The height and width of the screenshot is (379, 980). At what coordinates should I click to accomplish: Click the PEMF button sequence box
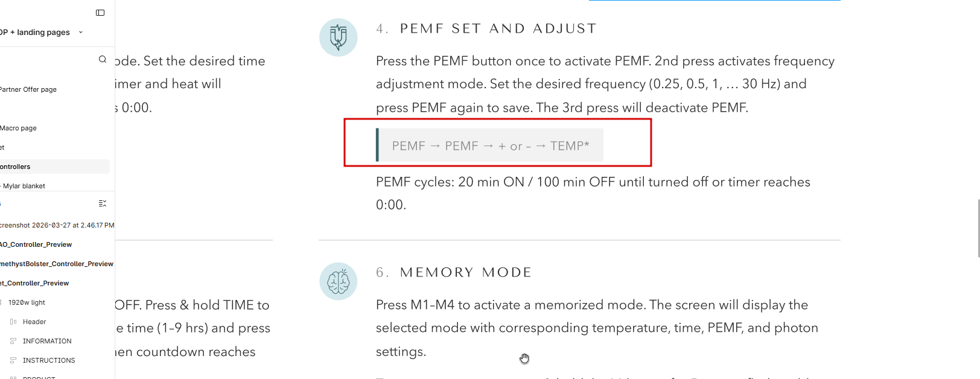coord(490,145)
